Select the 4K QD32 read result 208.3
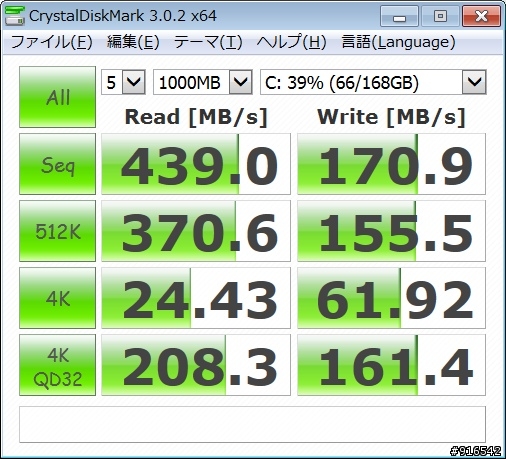 [x=196, y=365]
